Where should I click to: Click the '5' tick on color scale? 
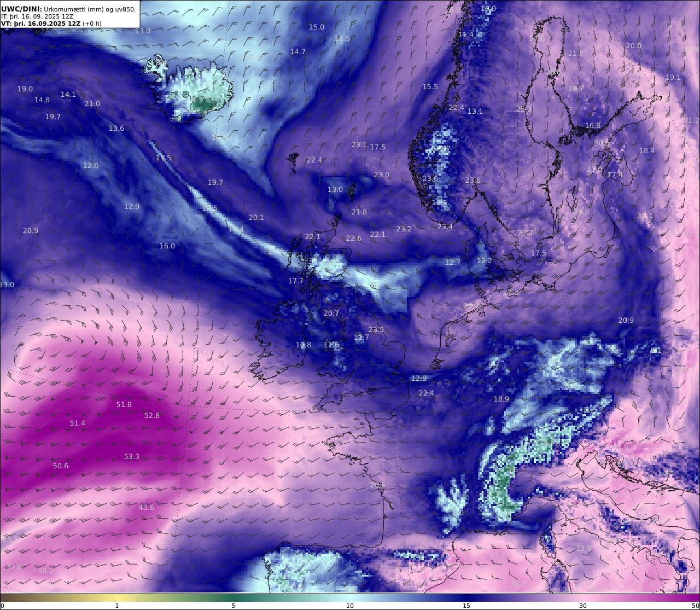pos(234,606)
